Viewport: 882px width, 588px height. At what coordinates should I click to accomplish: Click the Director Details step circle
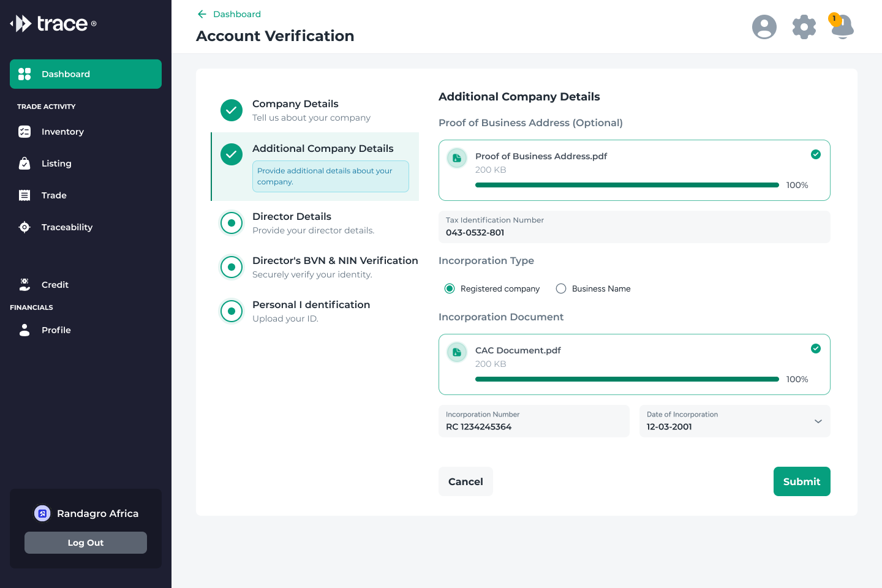pyautogui.click(x=232, y=223)
